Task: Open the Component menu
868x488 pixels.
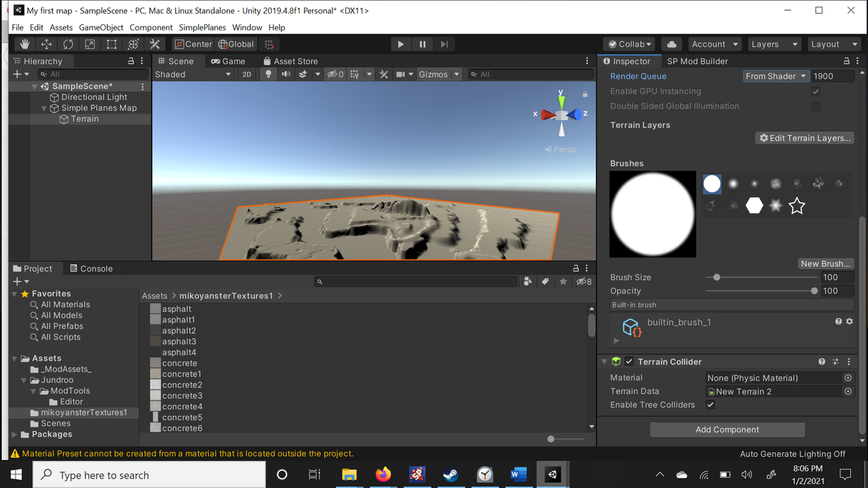Action: pyautogui.click(x=151, y=27)
